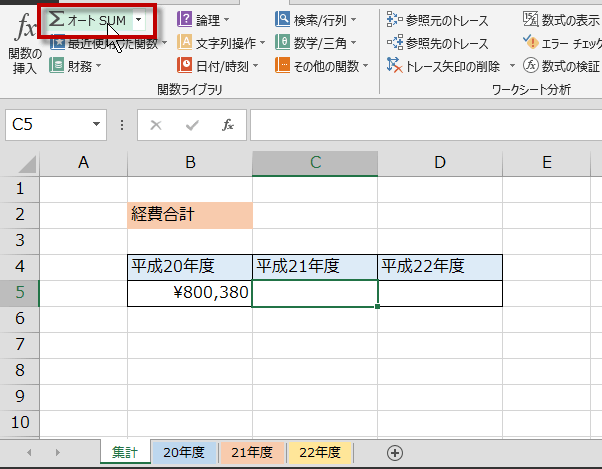Click into the formula bar input
602x469 pixels.
click(426, 125)
